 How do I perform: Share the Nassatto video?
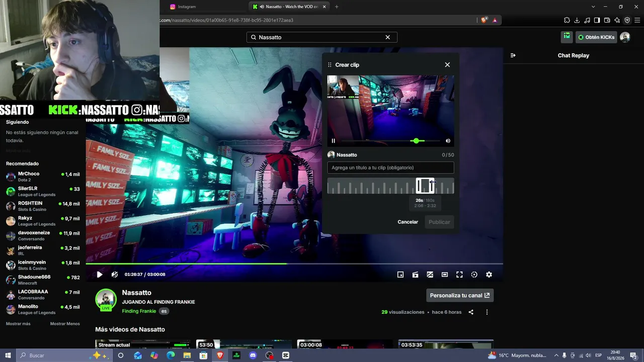[x=471, y=312]
